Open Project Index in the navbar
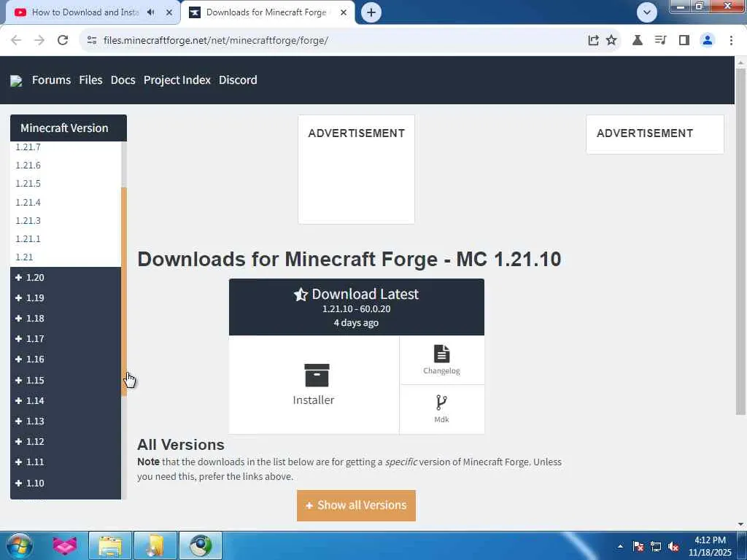 (x=177, y=80)
